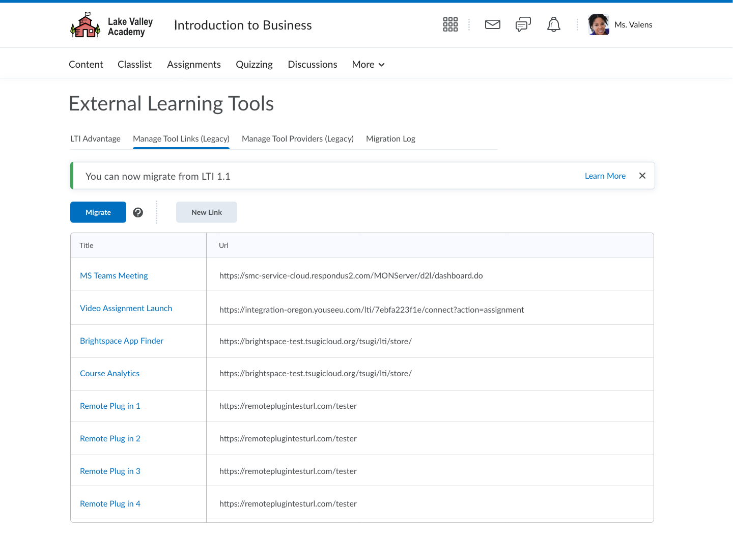
Task: Open the Classlist nav item
Action: 134,64
